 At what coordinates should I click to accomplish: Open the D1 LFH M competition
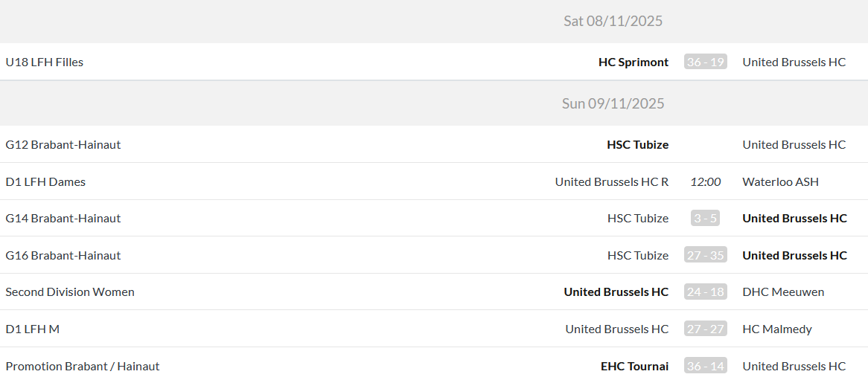(x=32, y=329)
